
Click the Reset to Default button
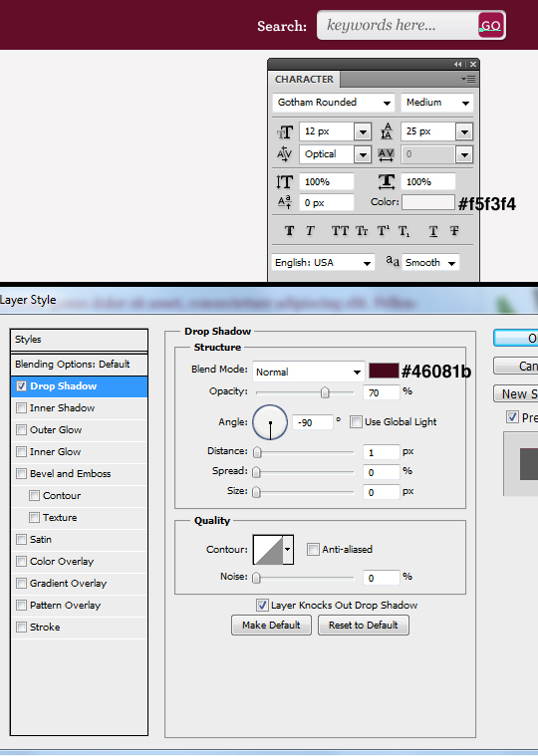point(363,625)
